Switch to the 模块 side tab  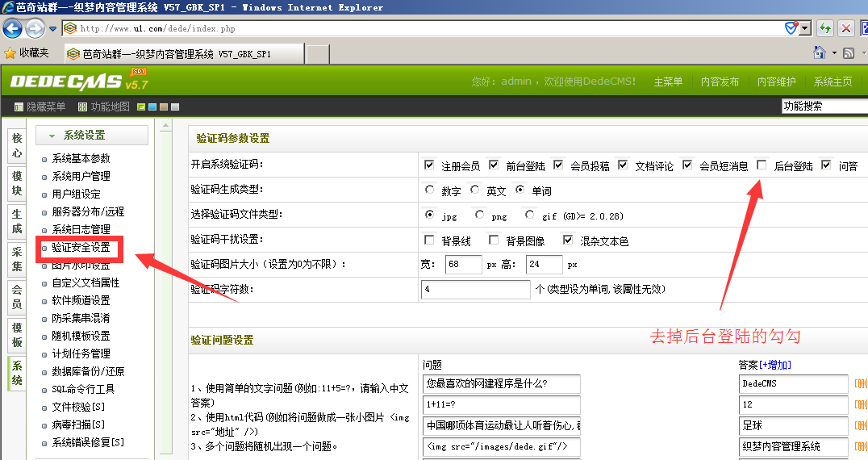(17, 183)
